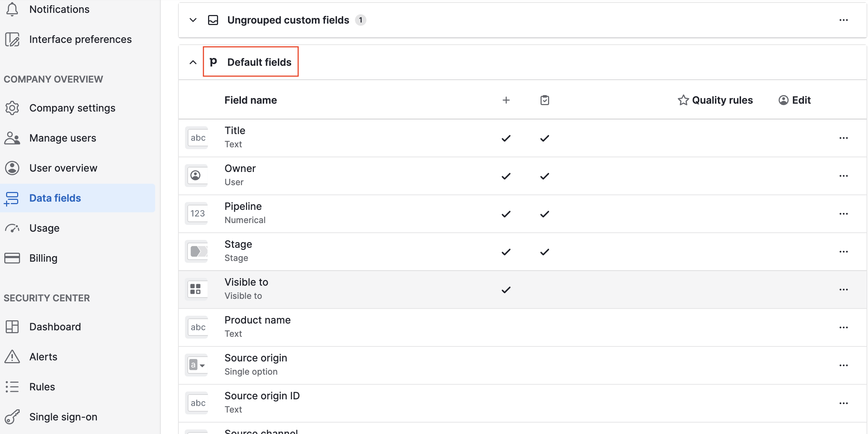
Task: Open more options for Ungrouped custom fields
Action: click(x=844, y=20)
